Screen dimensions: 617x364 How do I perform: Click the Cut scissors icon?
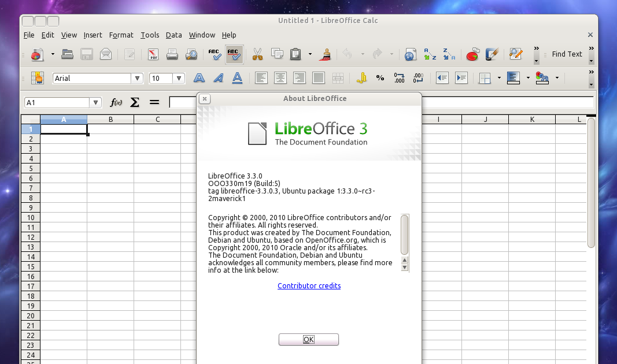click(x=257, y=54)
